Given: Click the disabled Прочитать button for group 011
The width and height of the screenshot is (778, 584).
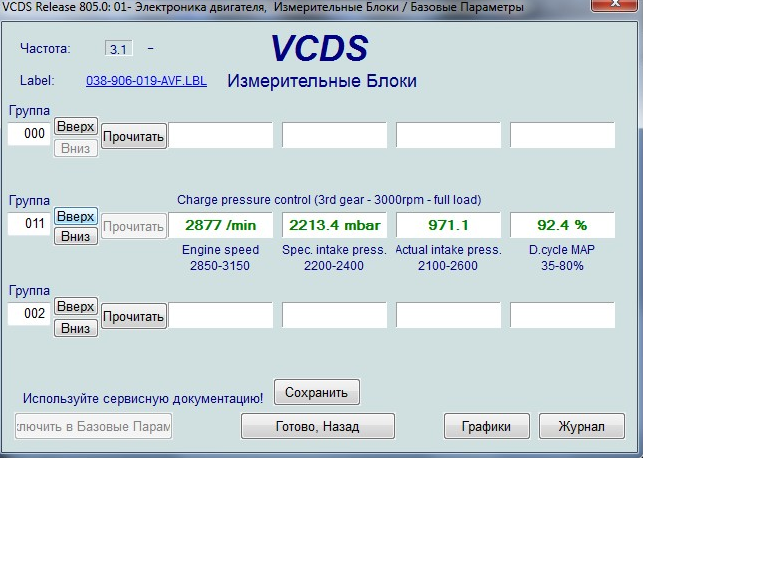Looking at the screenshot, I should pyautogui.click(x=133, y=226).
